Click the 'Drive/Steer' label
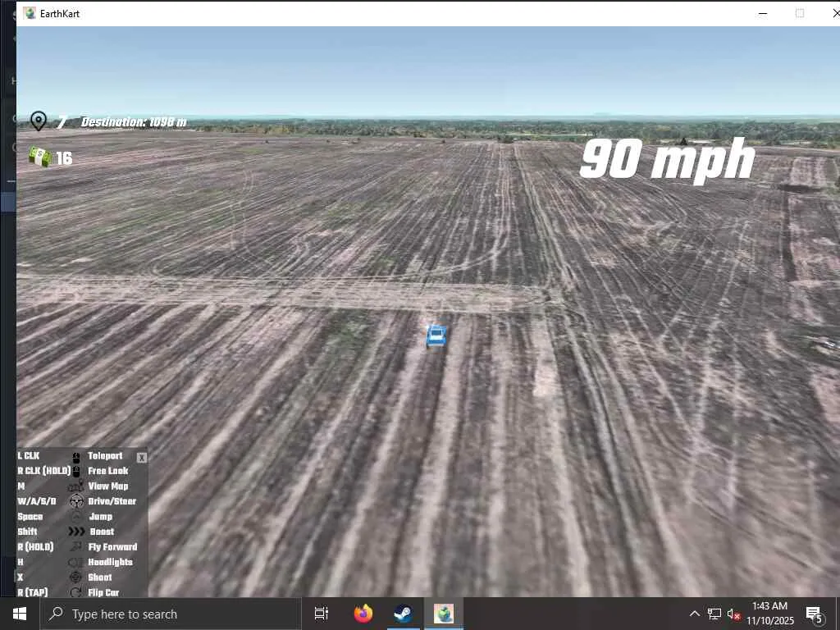Image resolution: width=840 pixels, height=630 pixels. point(112,501)
